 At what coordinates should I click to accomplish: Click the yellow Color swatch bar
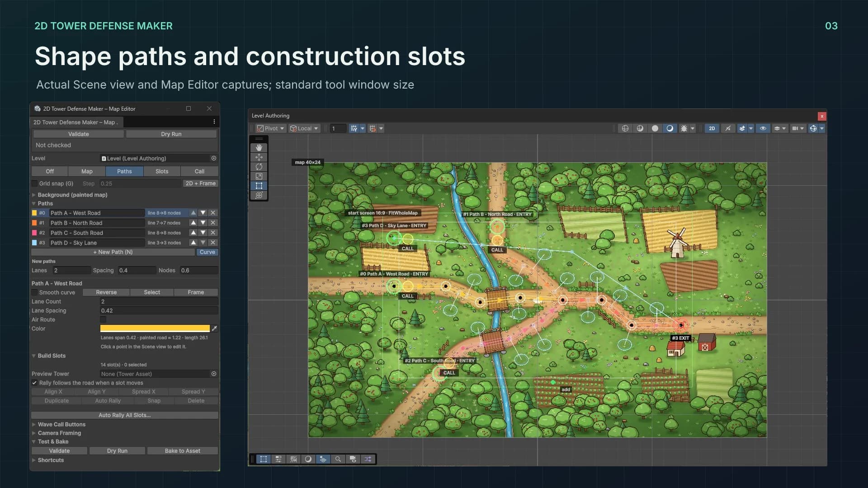[155, 328]
